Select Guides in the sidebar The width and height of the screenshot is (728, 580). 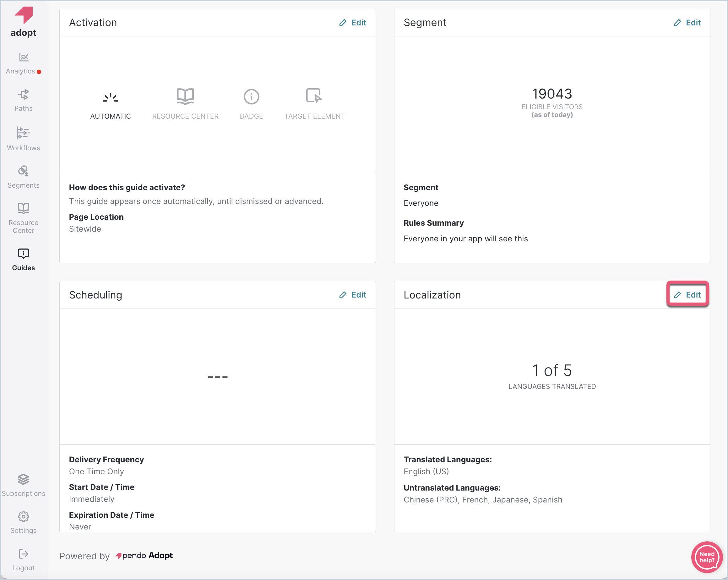tap(23, 260)
